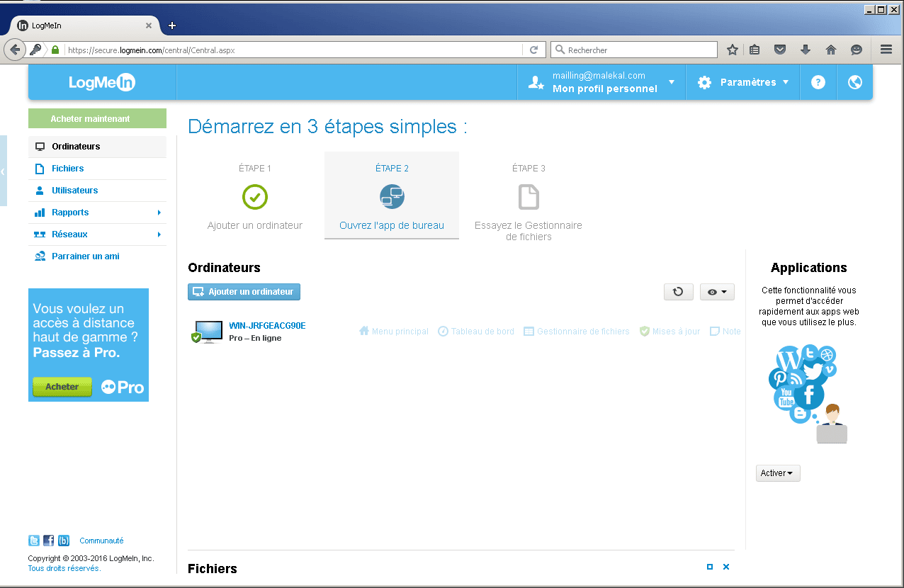Open the Facebook social icon in footer
This screenshot has height=588, width=904.
pos(49,541)
